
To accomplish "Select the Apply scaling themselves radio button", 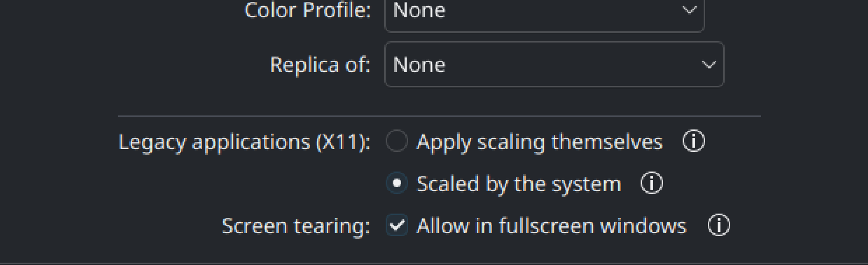I will coord(397,141).
